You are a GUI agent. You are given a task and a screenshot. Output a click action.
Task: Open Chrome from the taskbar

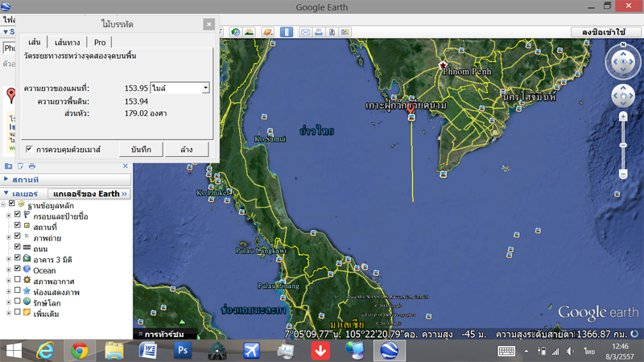click(x=79, y=351)
